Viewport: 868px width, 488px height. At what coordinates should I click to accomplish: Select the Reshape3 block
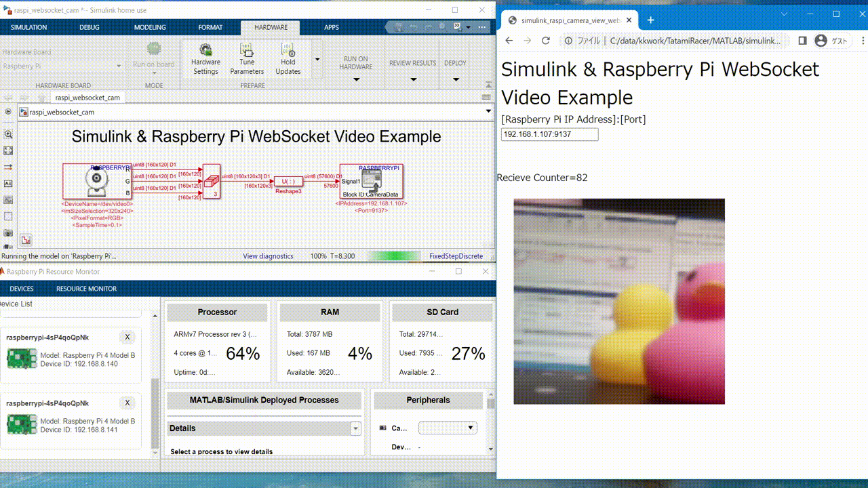(288, 181)
